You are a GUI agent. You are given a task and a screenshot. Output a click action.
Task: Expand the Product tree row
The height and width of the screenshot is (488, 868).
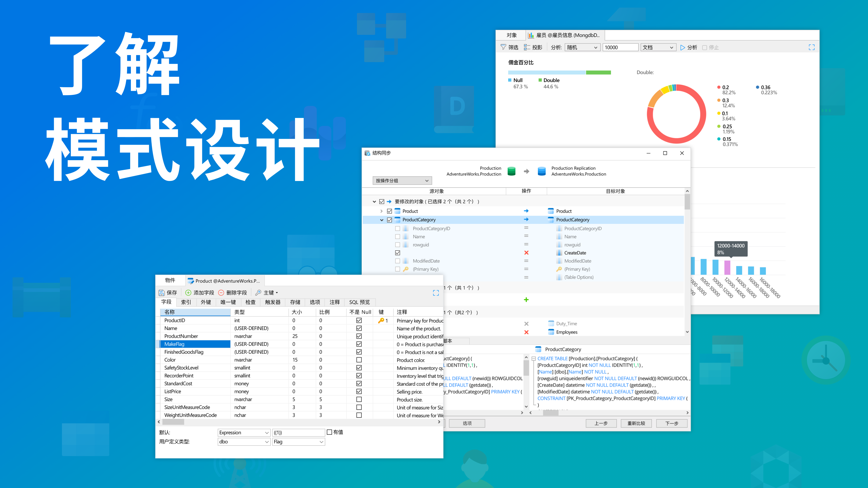381,211
